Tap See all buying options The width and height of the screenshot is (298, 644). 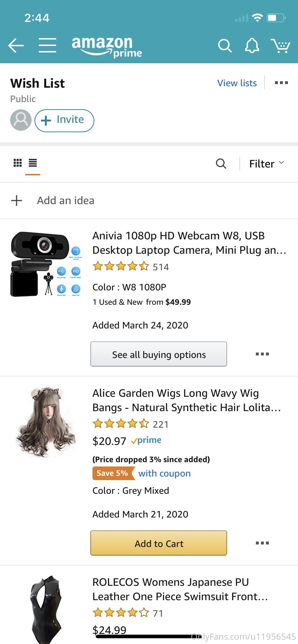pyautogui.click(x=159, y=354)
